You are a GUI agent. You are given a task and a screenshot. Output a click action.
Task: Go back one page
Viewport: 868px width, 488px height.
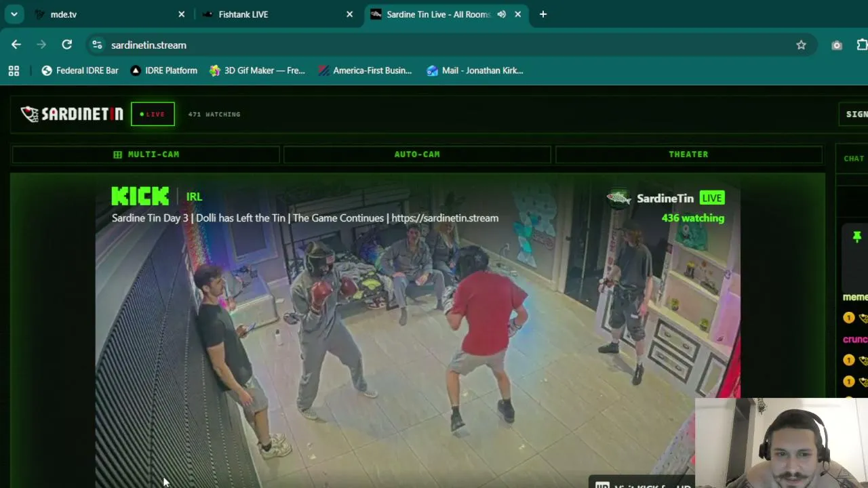point(16,45)
